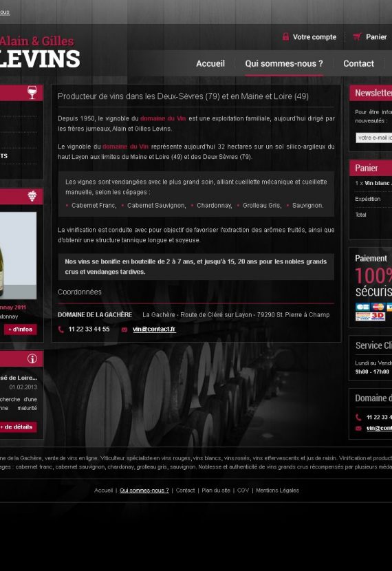Go to the Contact menu item
Screen dimensions: 392x571
pyautogui.click(x=358, y=63)
